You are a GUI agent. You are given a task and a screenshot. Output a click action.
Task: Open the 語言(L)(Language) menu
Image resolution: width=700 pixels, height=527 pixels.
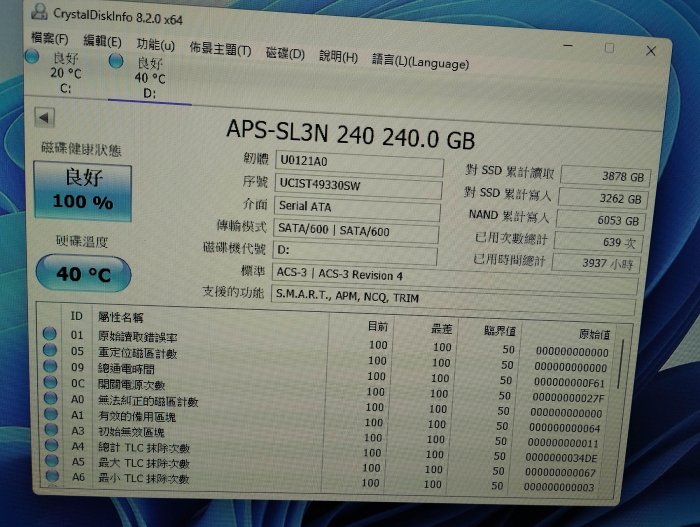point(420,61)
